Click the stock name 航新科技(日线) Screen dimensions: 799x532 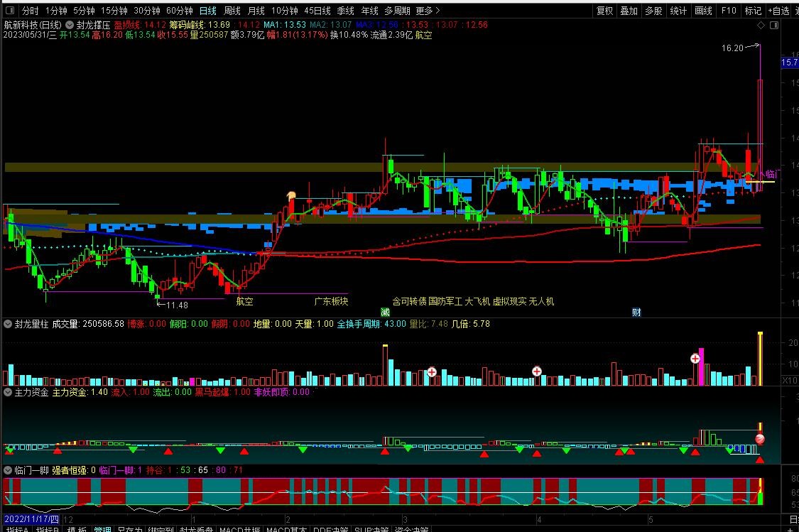pyautogui.click(x=33, y=24)
